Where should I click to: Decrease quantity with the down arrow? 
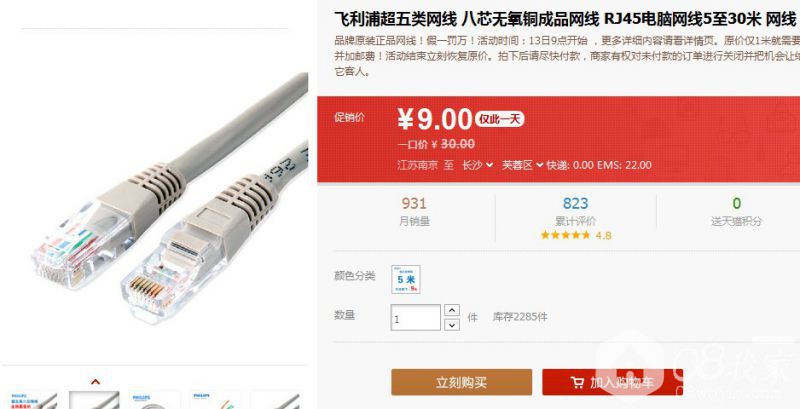pyautogui.click(x=452, y=324)
